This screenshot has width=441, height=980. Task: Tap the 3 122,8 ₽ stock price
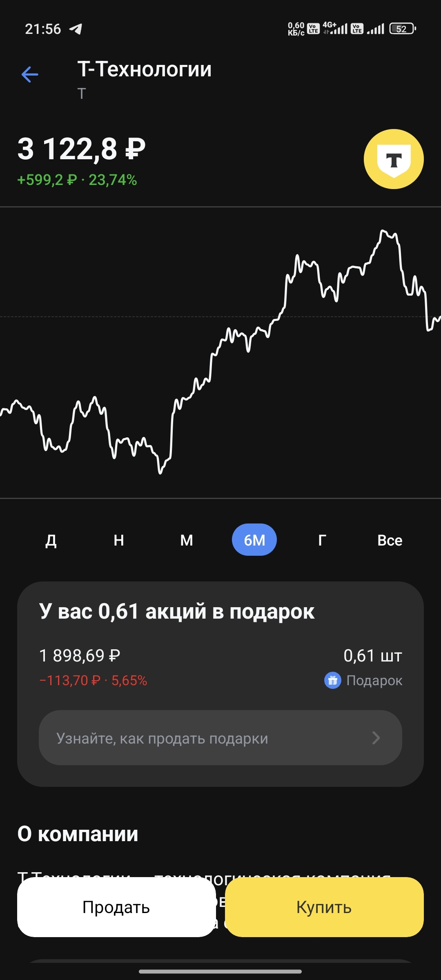pos(82,149)
